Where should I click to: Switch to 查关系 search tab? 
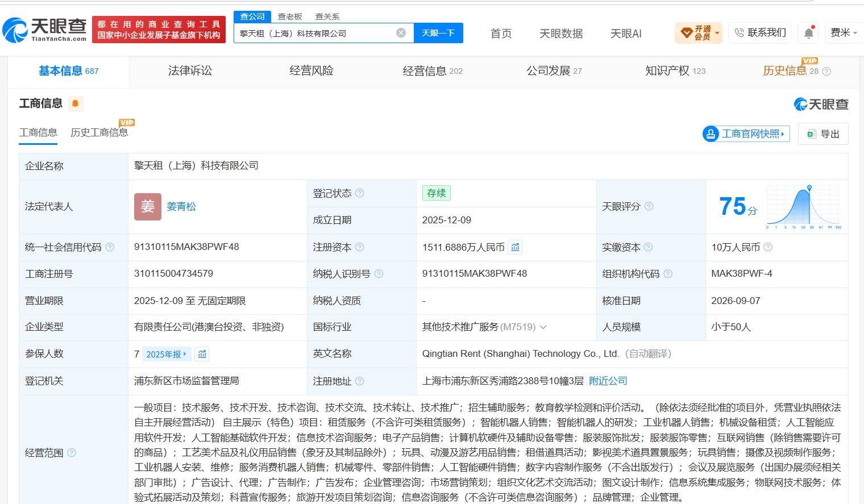(327, 16)
